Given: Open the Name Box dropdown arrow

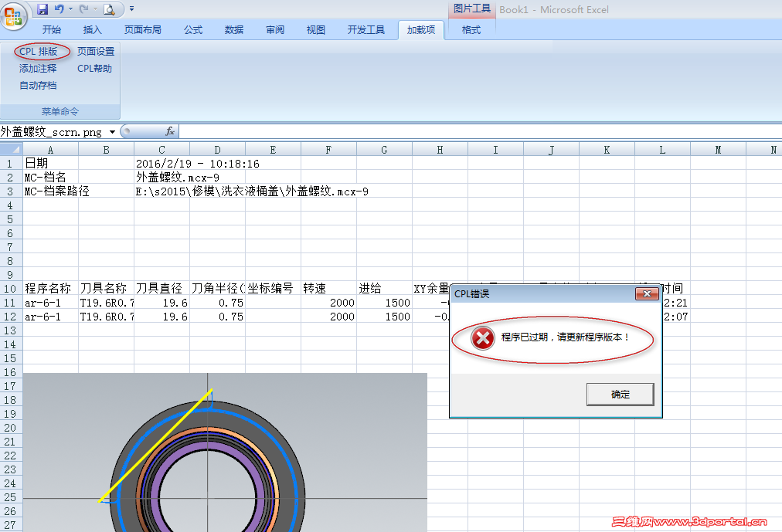Looking at the screenshot, I should (x=112, y=132).
